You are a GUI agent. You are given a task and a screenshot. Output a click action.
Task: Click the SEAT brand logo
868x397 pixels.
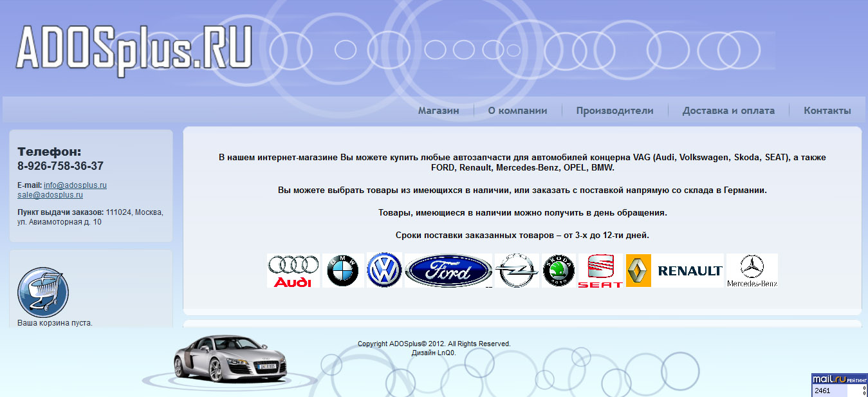click(x=601, y=270)
